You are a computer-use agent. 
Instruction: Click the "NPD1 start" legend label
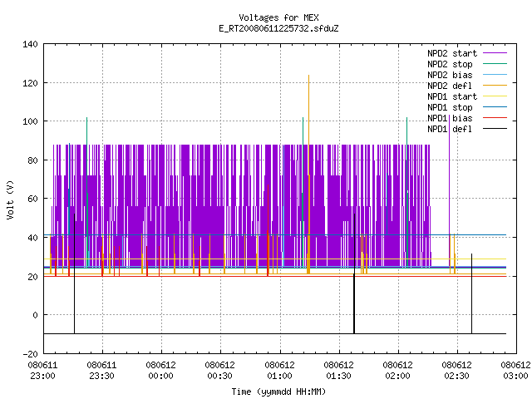click(452, 96)
